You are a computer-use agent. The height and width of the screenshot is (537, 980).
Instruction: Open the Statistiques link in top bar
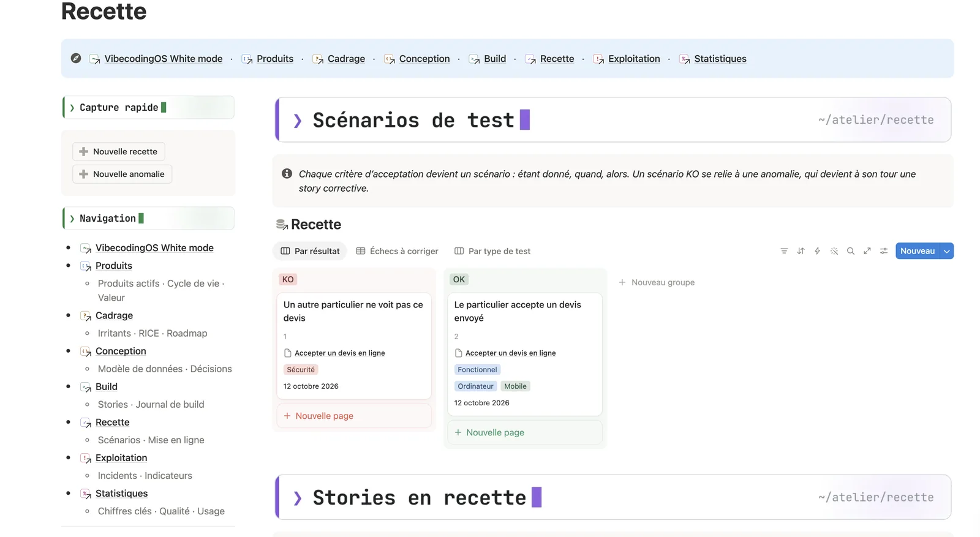[x=720, y=59]
